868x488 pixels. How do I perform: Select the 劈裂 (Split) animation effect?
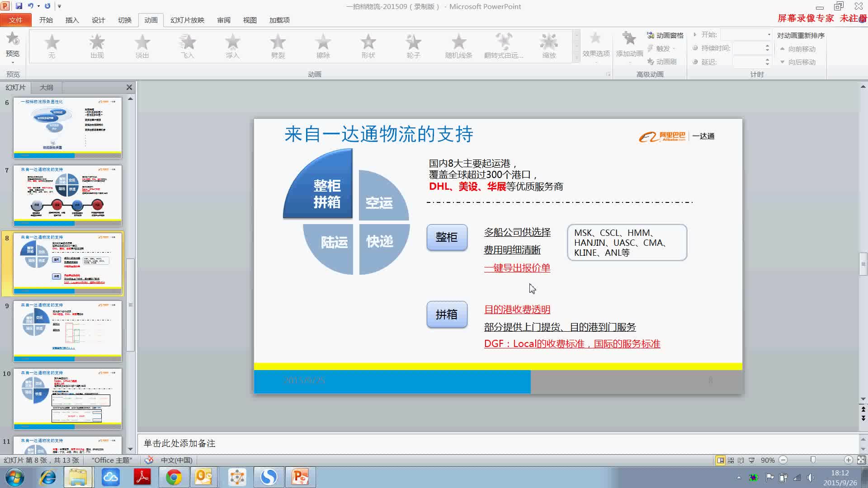point(278,46)
